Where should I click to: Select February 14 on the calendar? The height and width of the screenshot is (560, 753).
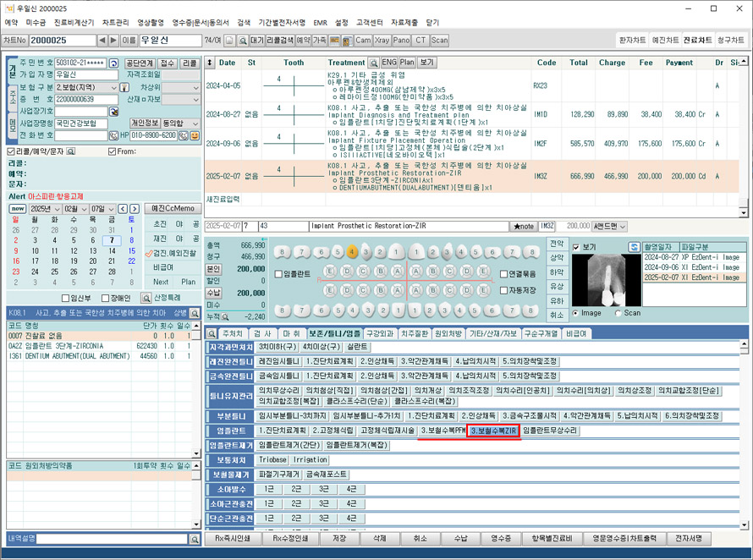(113, 251)
